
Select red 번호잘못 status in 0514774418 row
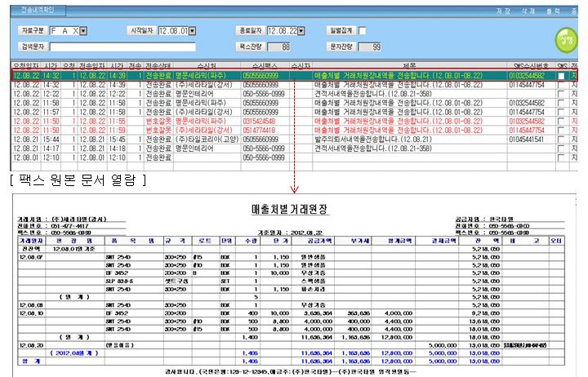click(x=158, y=131)
